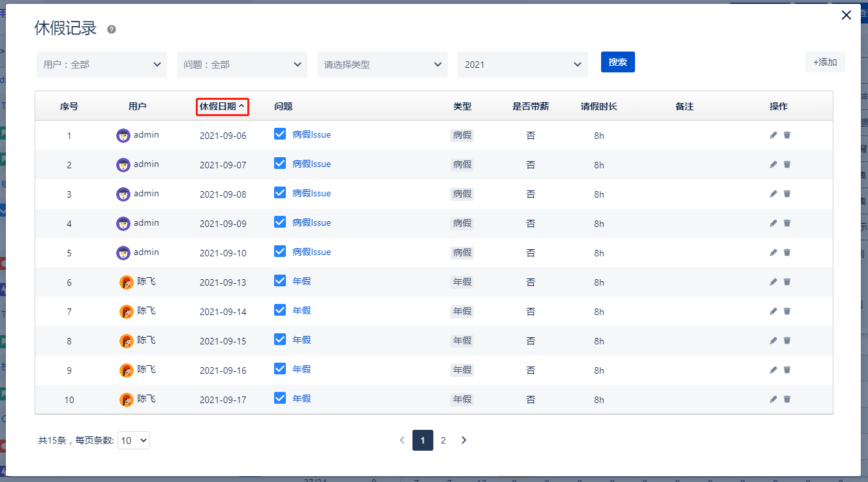Click the edit pencil icon for row 1

[x=773, y=135]
